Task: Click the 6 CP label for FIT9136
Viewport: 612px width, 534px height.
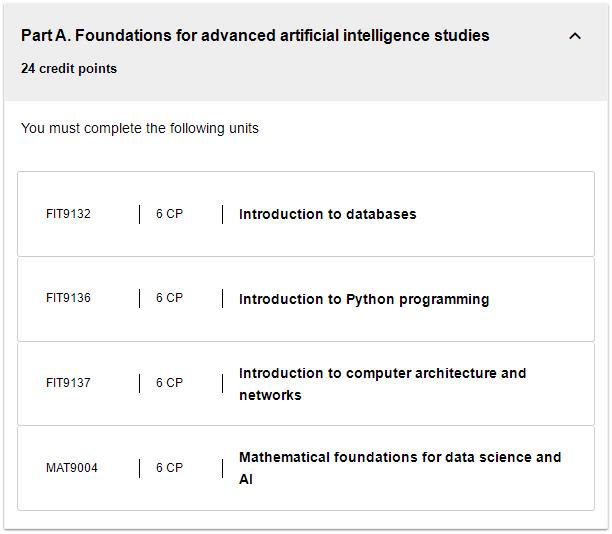Action: (169, 298)
